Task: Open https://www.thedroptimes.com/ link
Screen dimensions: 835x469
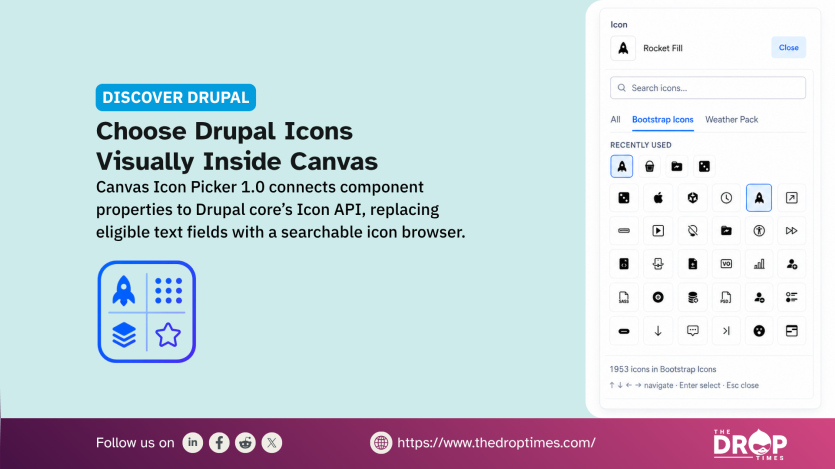Action: click(496, 442)
